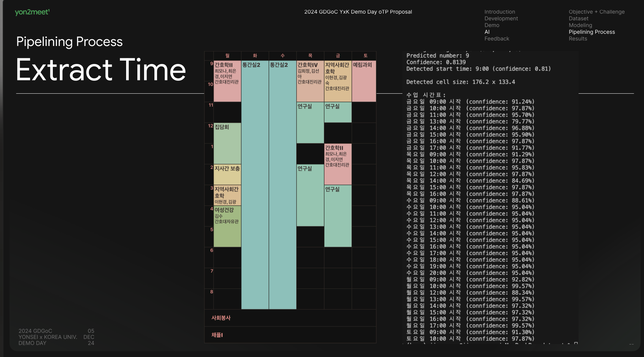Image resolution: width=644 pixels, height=357 pixels.
Task: Click the yon2meet logo
Action: [32, 12]
